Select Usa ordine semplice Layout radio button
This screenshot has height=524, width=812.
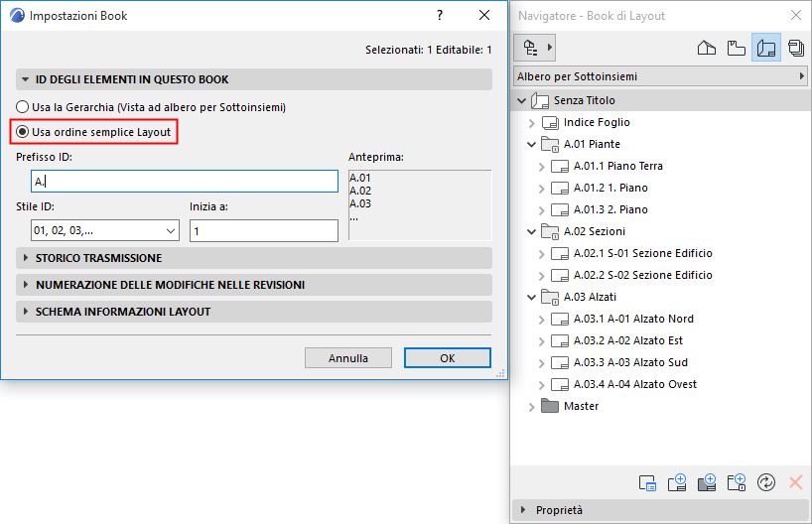22,132
